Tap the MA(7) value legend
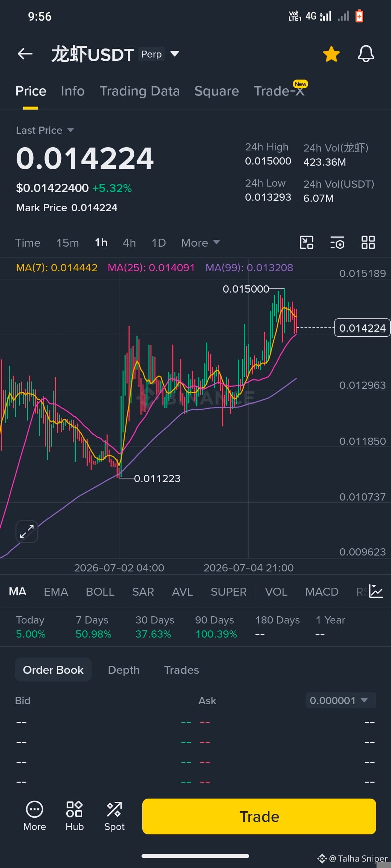The height and width of the screenshot is (868, 391). pyautogui.click(x=57, y=268)
